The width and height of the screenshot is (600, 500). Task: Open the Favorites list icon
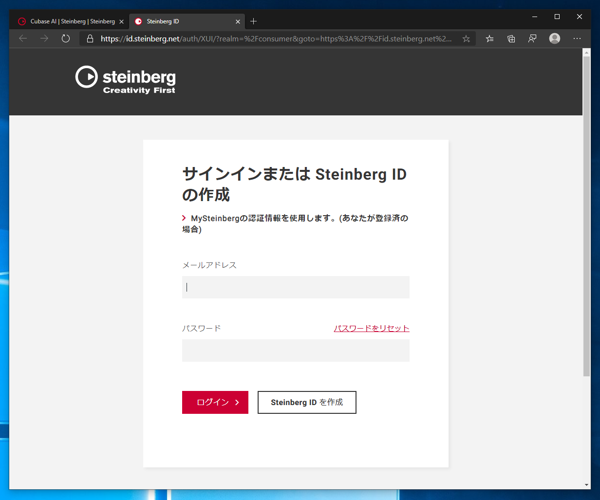[x=489, y=39]
